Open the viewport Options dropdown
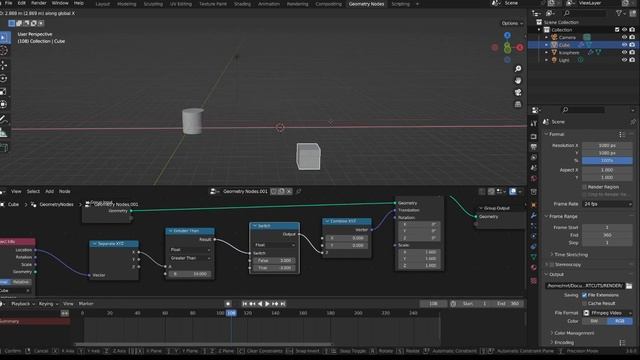Image resolution: width=640 pixels, height=360 pixels. tap(512, 23)
